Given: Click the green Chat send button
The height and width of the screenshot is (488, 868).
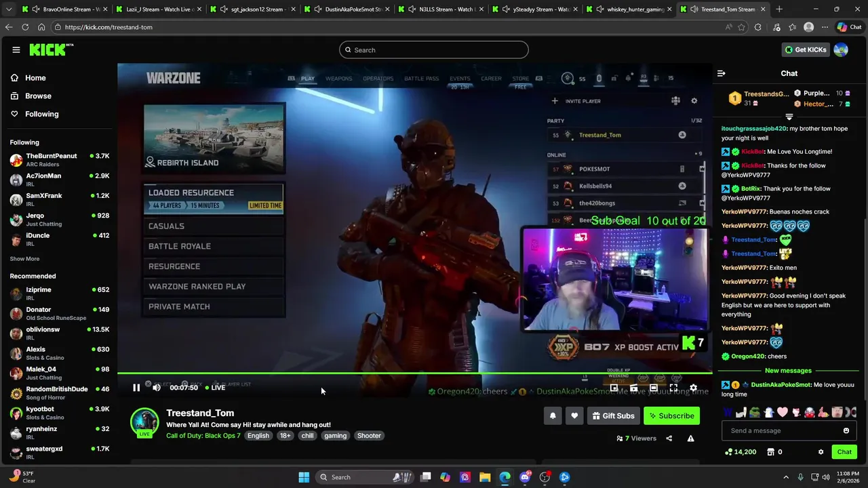Looking at the screenshot, I should tap(844, 452).
